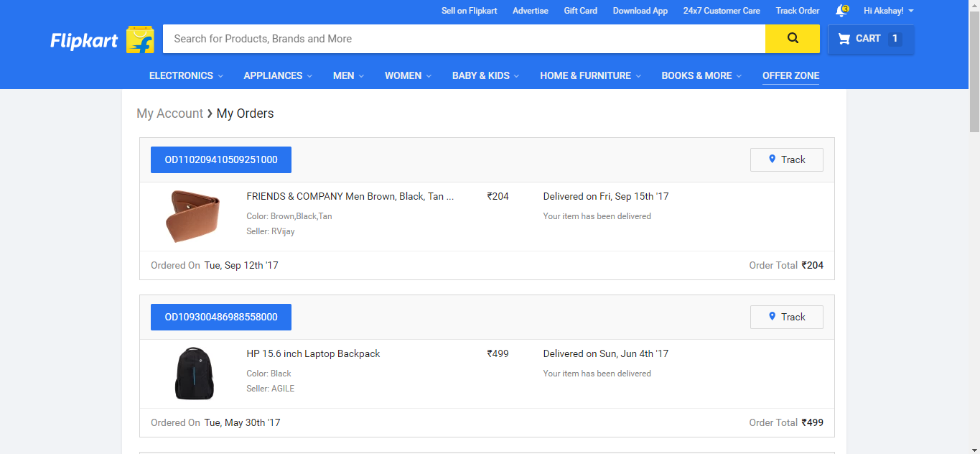Expand the ELECTRONICS category menu
Screen dimensions: 980x454
tap(186, 75)
